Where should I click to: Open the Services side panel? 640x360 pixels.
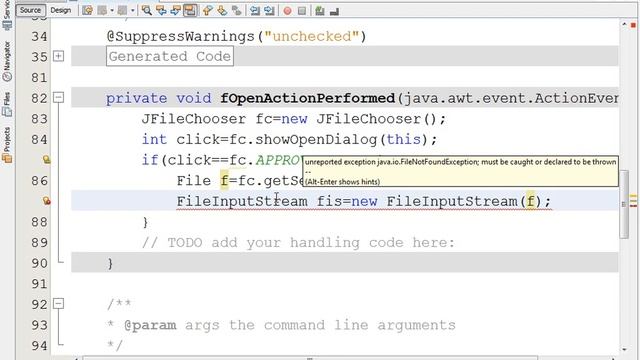point(7,16)
